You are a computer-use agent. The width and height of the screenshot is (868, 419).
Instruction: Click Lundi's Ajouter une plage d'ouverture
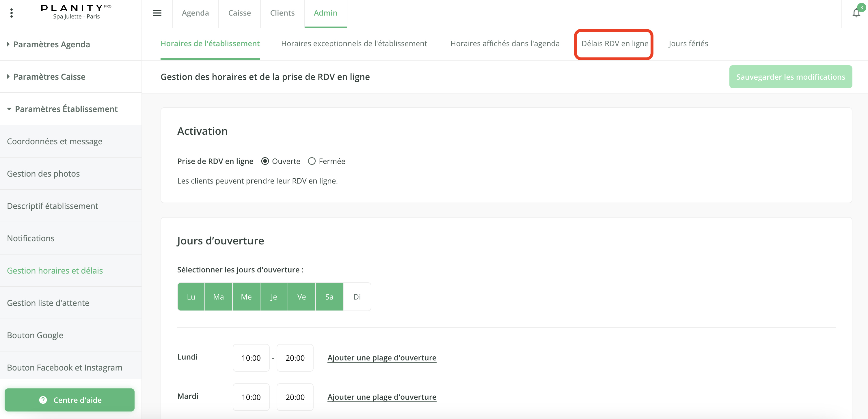pyautogui.click(x=382, y=358)
